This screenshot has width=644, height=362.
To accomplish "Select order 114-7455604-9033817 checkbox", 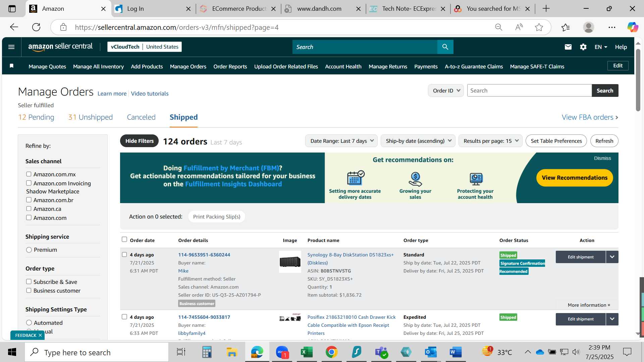I will 124,317.
